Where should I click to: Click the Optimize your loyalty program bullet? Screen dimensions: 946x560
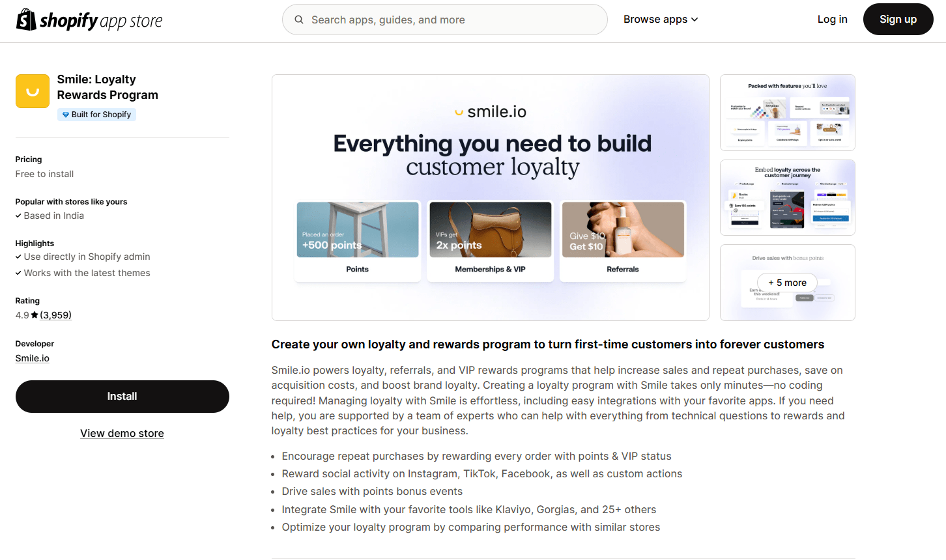[471, 527]
